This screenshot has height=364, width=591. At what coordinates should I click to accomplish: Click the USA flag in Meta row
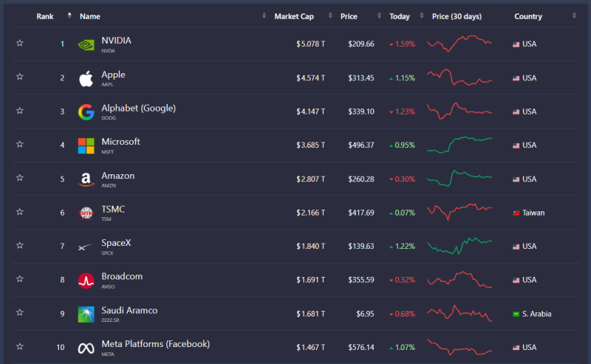click(x=516, y=348)
